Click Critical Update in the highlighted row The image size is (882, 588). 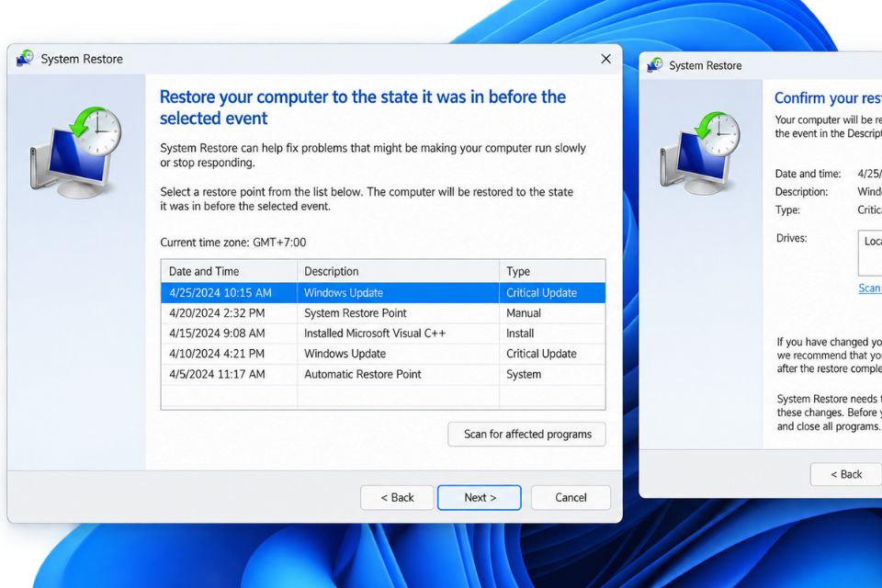541,292
